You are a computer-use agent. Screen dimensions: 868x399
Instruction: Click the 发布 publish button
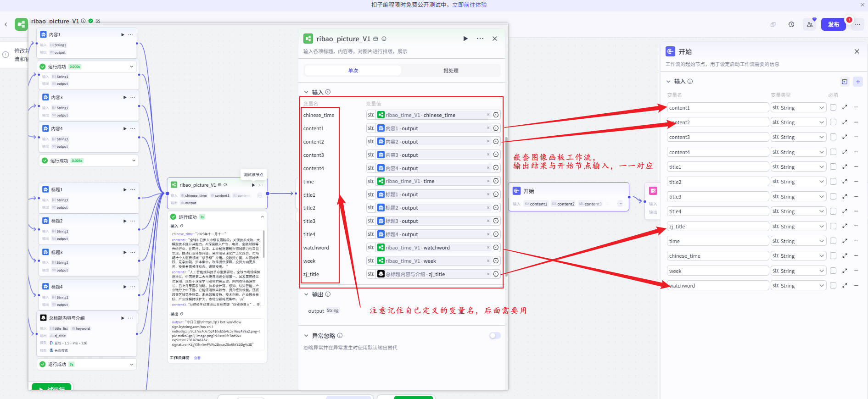point(833,24)
